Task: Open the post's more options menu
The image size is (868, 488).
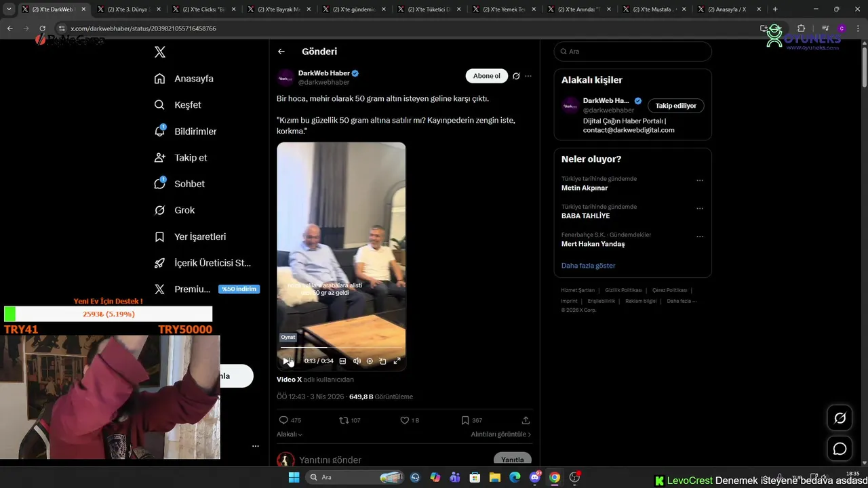Action: pyautogui.click(x=528, y=76)
